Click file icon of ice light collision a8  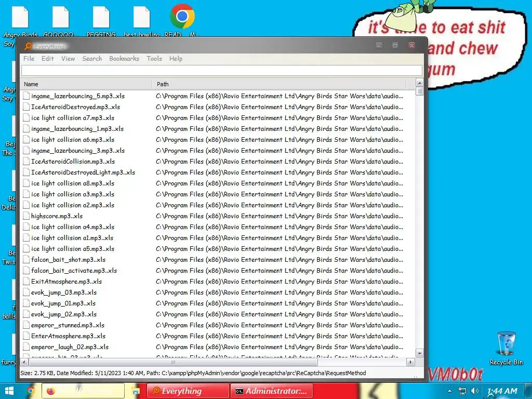click(26, 183)
